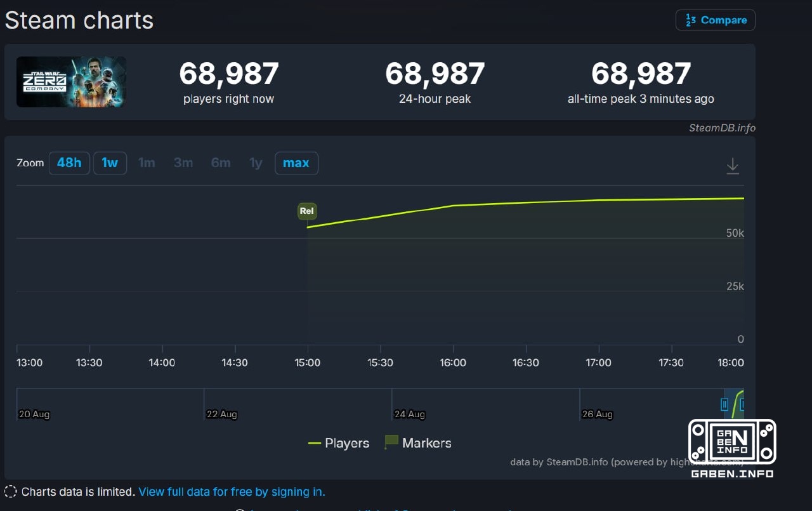Click the 'all-time peak 3 minutes ago' label
812x511 pixels.
(641, 99)
